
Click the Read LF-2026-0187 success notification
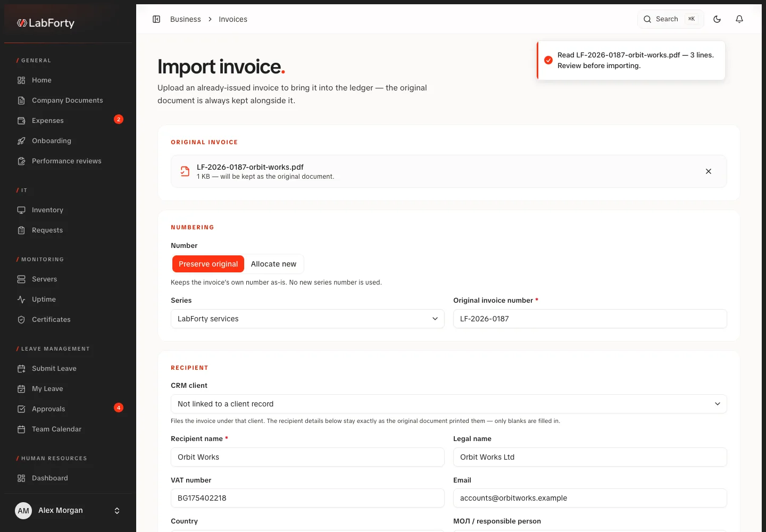[631, 61]
